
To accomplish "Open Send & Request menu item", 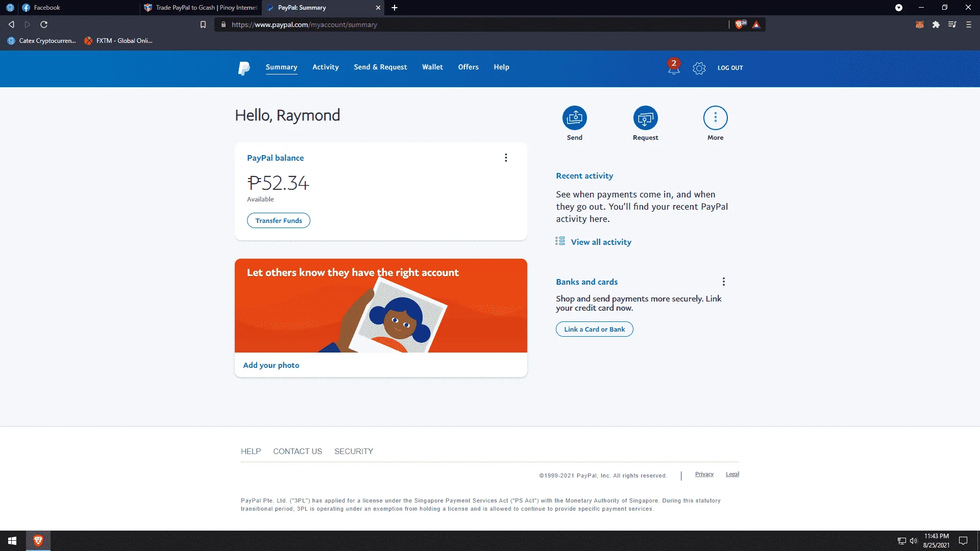I will click(x=380, y=67).
